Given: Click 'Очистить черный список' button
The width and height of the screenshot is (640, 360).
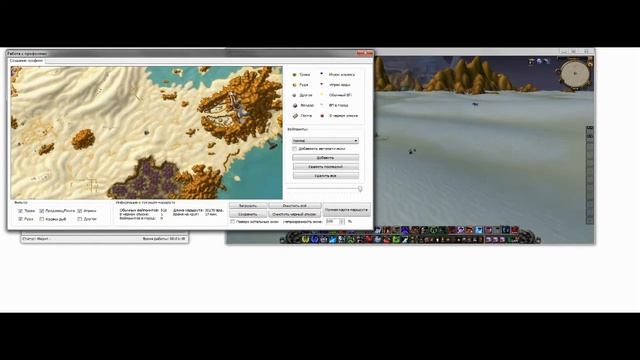Looking at the screenshot, I should tap(295, 214).
